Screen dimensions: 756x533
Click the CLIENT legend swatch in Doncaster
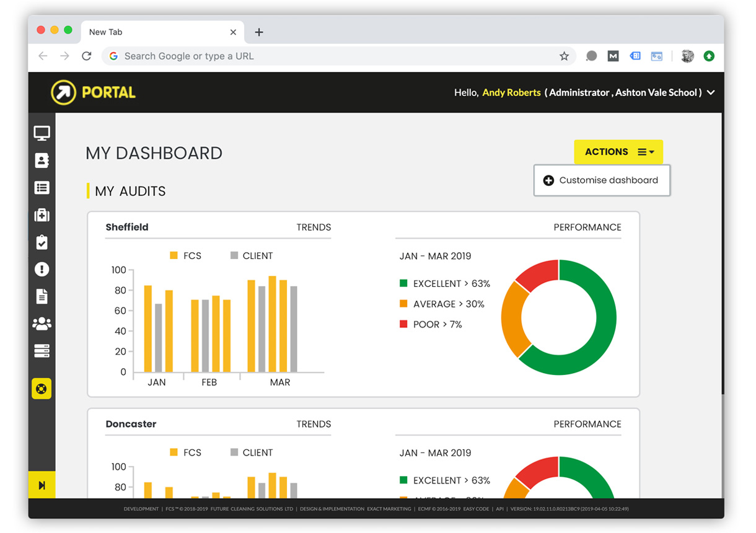click(x=234, y=452)
